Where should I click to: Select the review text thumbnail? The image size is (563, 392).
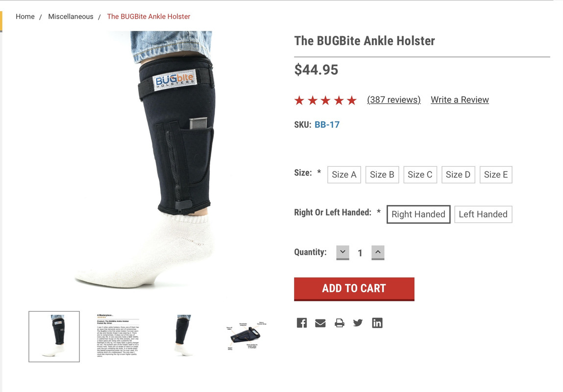pyautogui.click(x=118, y=336)
